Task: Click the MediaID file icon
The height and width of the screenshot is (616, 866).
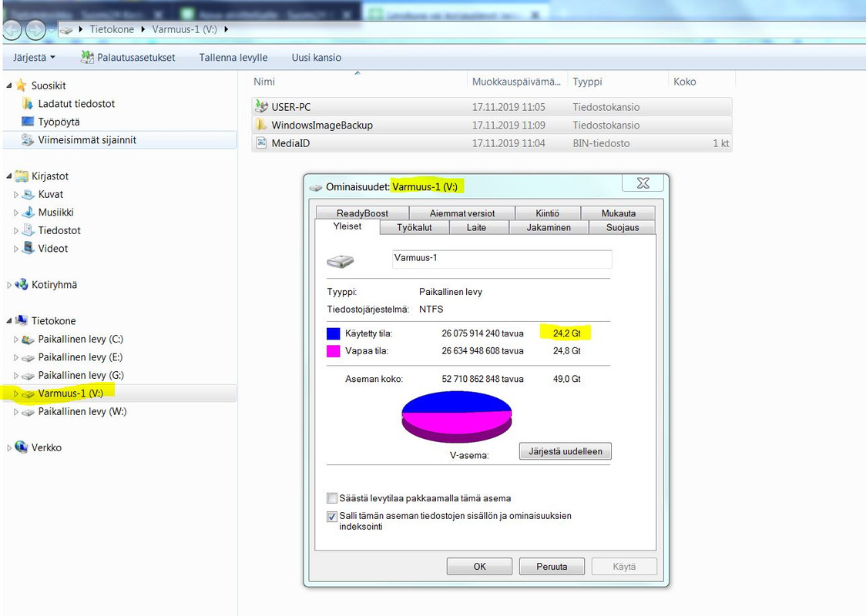Action: tap(261, 143)
